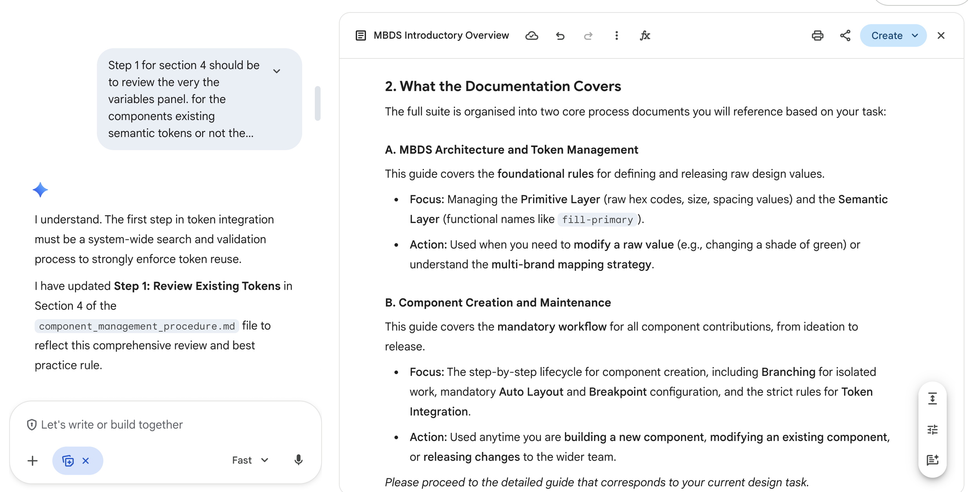Click the share icon in toolbar
Viewport: 980px width, 492px height.
tap(845, 36)
